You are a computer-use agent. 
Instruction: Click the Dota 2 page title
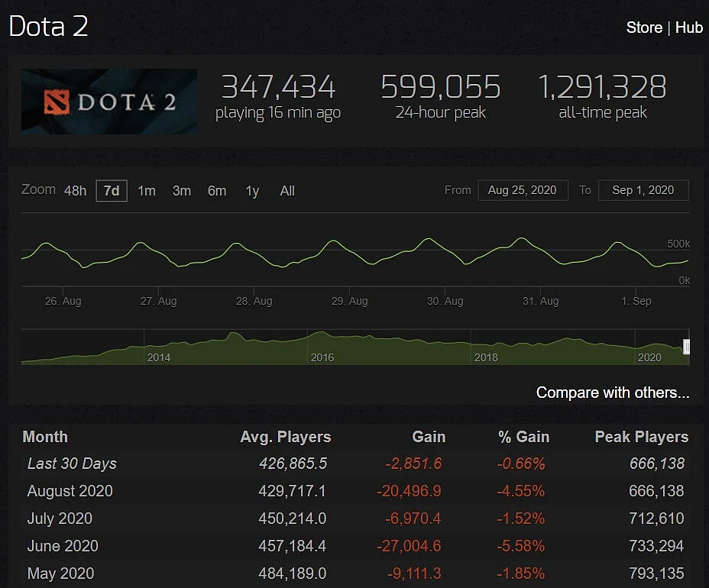coord(48,26)
